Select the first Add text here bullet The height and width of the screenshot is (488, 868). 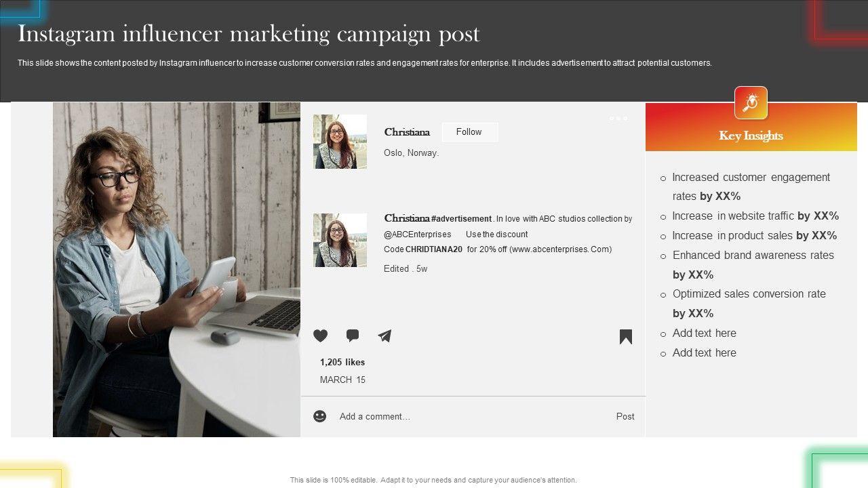pos(704,333)
